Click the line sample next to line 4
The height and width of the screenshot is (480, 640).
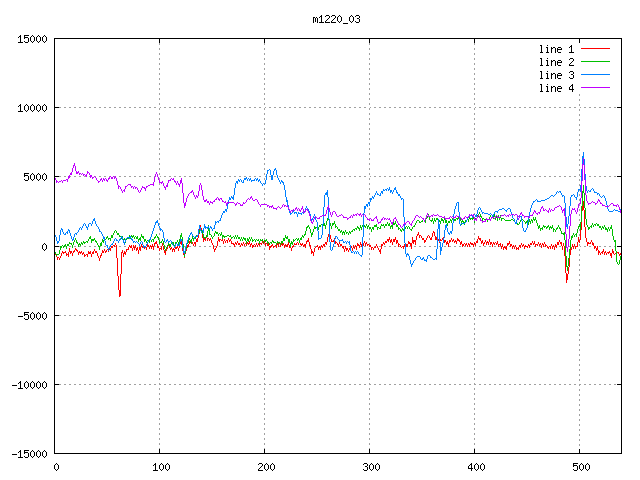595,88
